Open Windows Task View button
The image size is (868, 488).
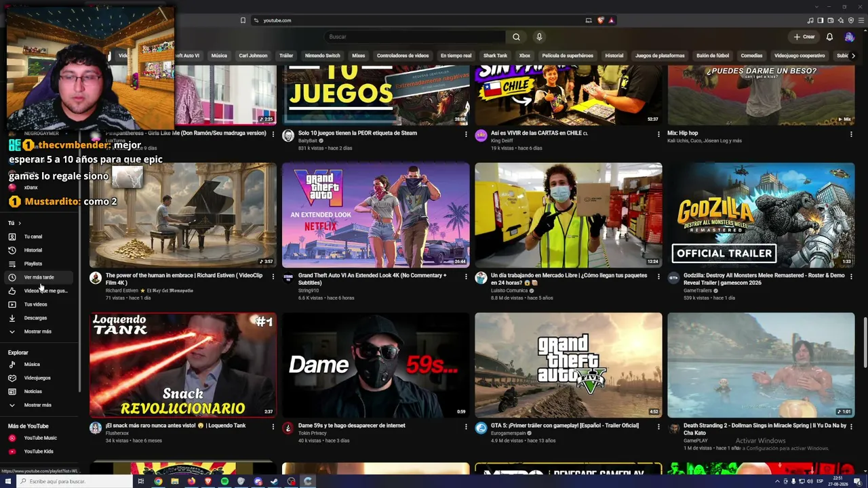(x=141, y=481)
